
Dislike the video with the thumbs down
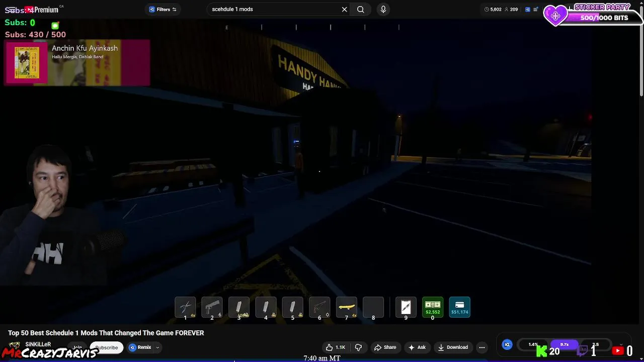[x=358, y=347]
